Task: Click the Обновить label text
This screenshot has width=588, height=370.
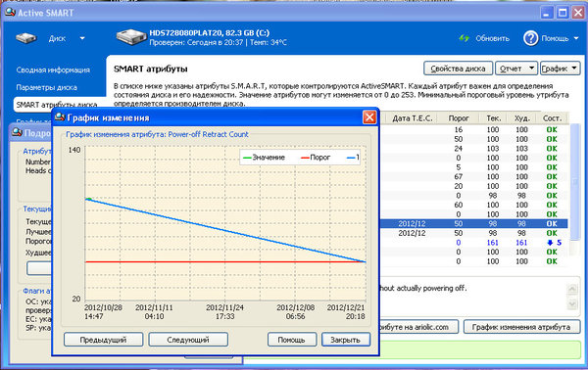Action: coord(492,38)
